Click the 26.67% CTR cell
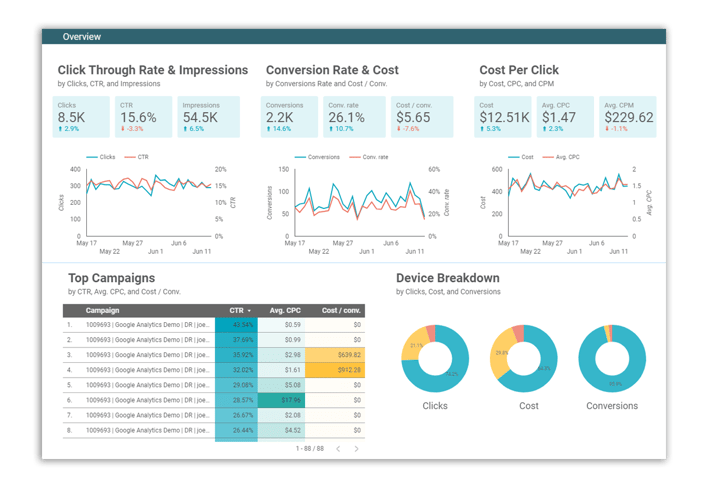Screen dimensions: 708x488 236,415
